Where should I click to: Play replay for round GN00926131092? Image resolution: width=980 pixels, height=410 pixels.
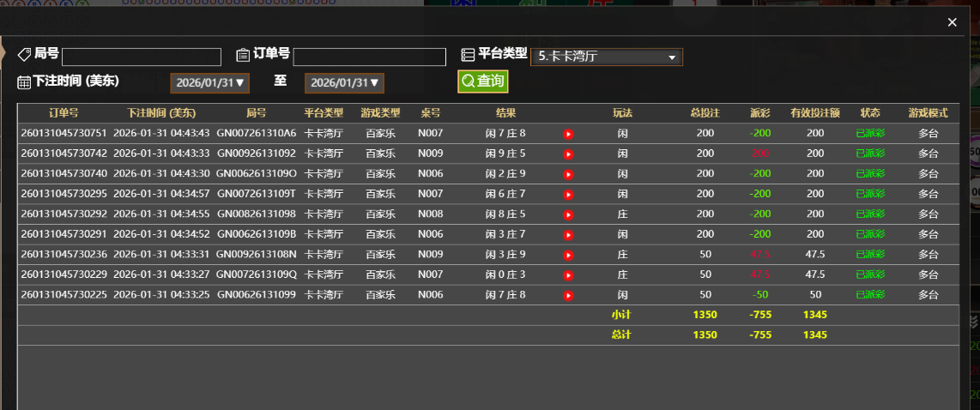tap(568, 154)
